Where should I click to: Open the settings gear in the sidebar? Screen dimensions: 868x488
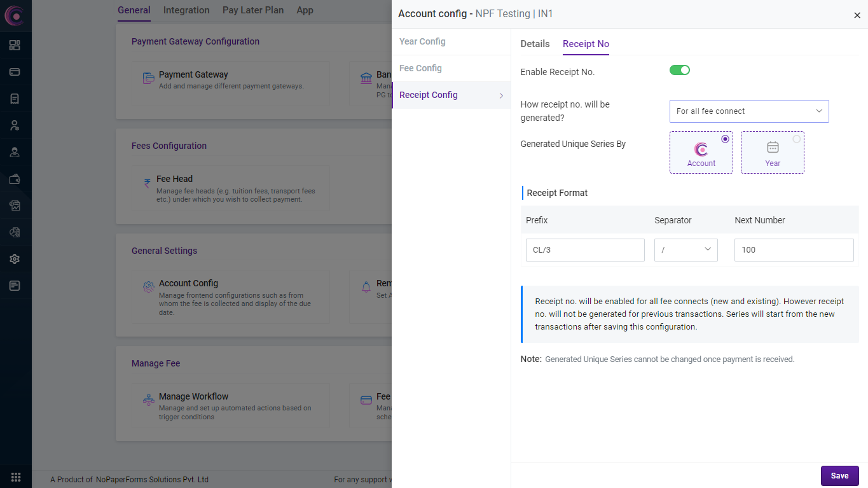pyautogui.click(x=15, y=259)
